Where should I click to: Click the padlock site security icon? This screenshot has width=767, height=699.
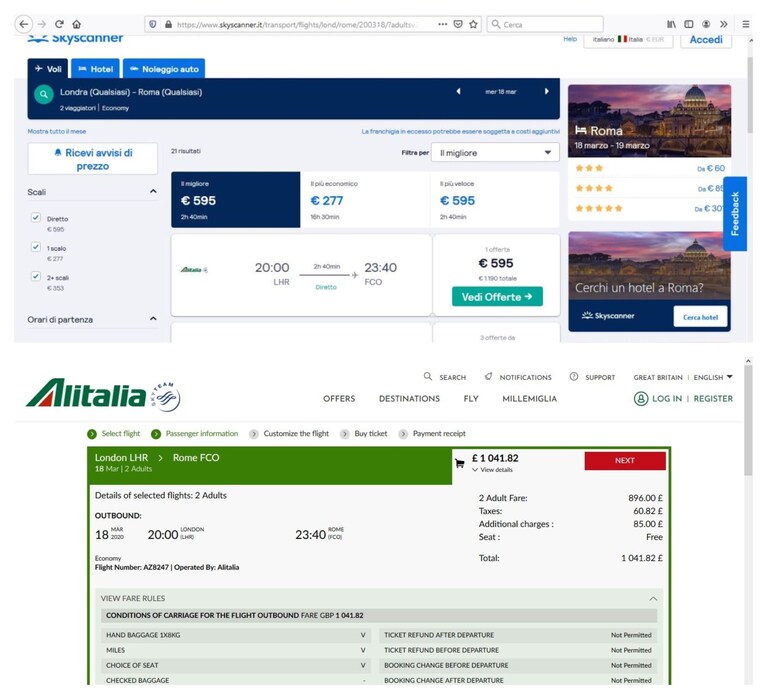coord(168,24)
